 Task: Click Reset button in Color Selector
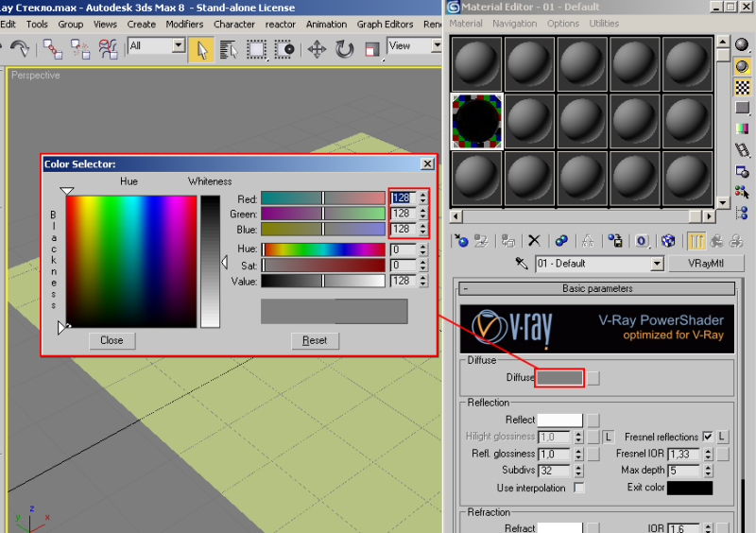coord(315,340)
